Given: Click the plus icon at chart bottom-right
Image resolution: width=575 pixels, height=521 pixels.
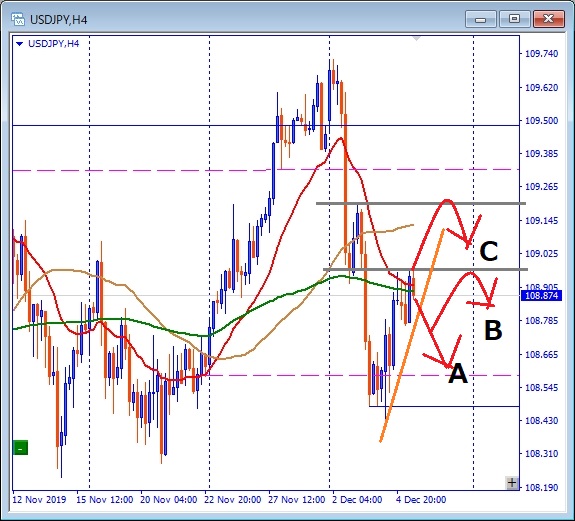Looking at the screenshot, I should click(512, 483).
